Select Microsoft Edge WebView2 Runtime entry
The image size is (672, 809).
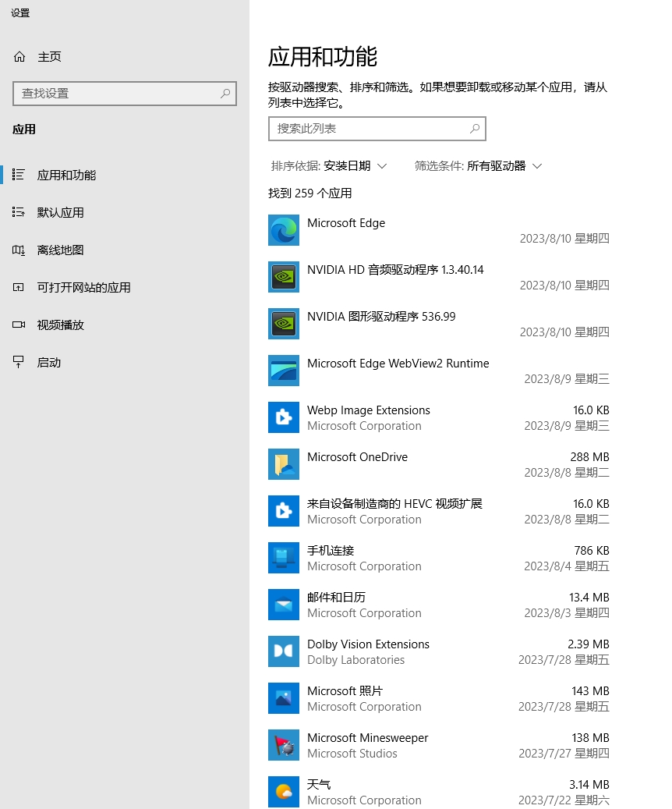398,364
